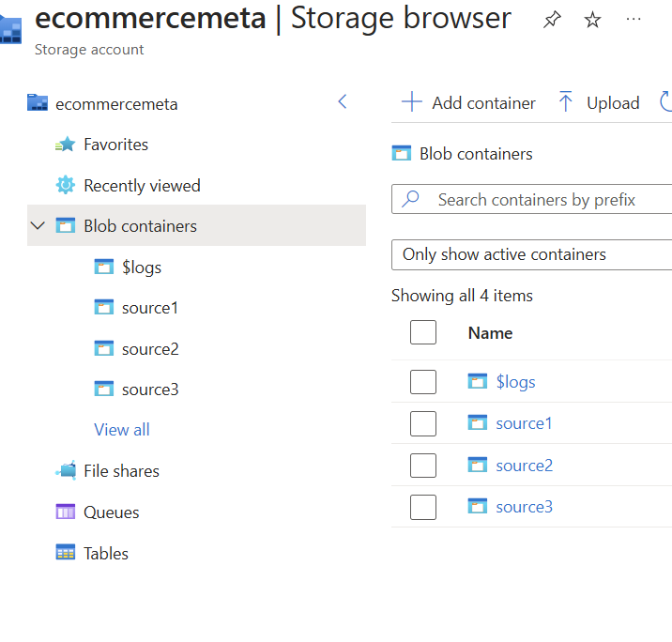Open the 'Only show active containers' dropdown

coord(531,254)
